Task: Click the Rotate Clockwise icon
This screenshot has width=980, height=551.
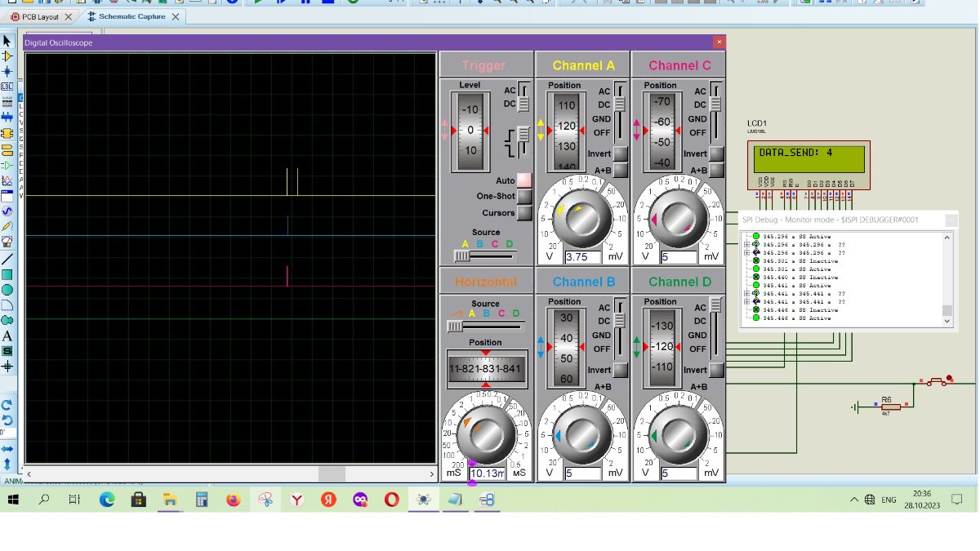Action: point(7,405)
